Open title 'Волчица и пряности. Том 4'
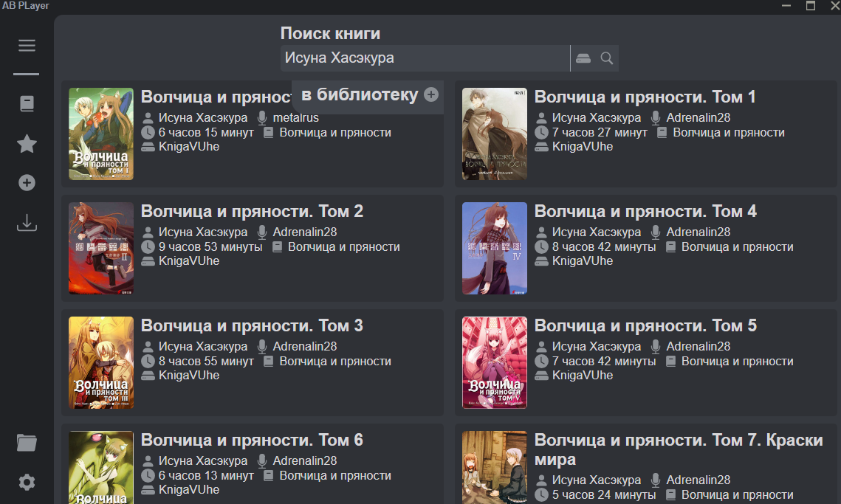This screenshot has width=841, height=504. (x=645, y=211)
